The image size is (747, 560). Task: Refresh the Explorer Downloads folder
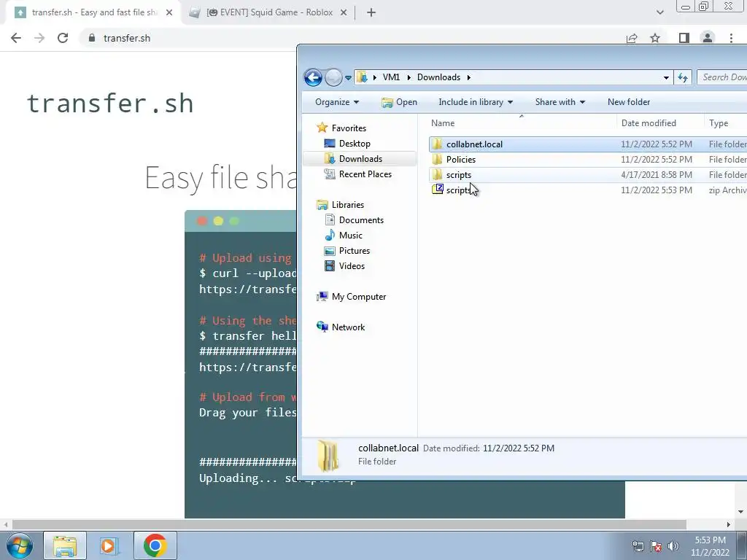pyautogui.click(x=683, y=77)
